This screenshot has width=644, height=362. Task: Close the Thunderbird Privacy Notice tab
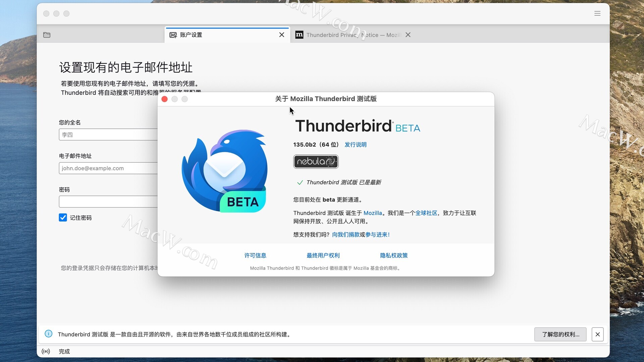(408, 35)
